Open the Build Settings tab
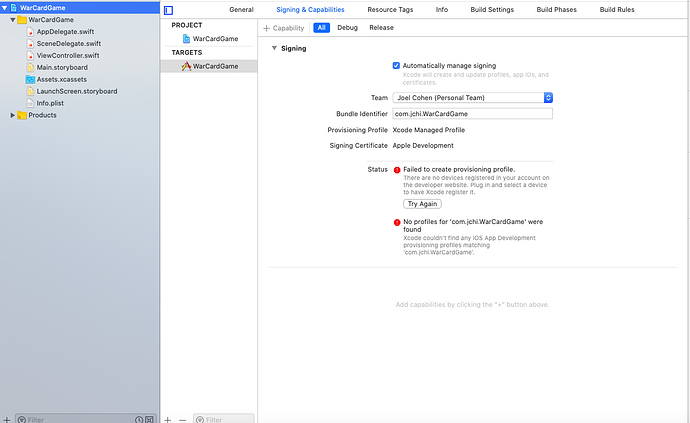This screenshot has width=690, height=423. (x=492, y=10)
